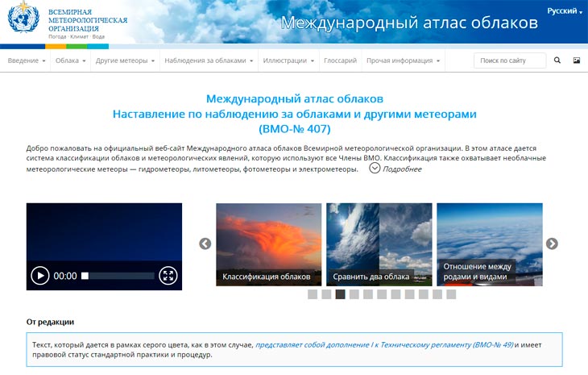Select the seventh carousel page indicator
The height and width of the screenshot is (375, 588).
395,294
